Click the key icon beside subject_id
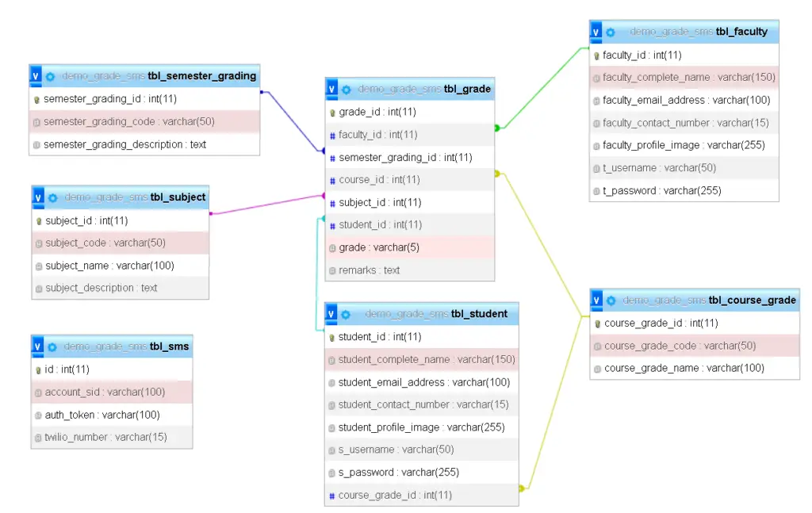 (x=38, y=220)
